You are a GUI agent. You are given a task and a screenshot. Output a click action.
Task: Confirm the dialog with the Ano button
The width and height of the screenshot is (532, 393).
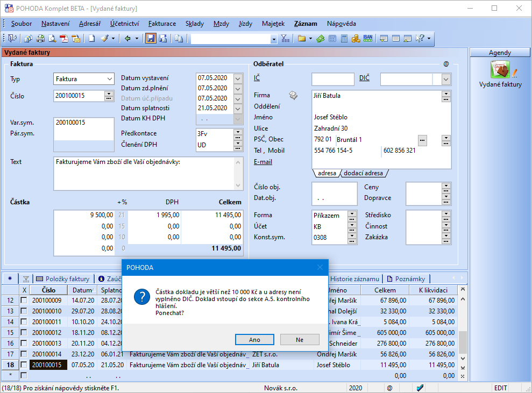click(x=254, y=339)
